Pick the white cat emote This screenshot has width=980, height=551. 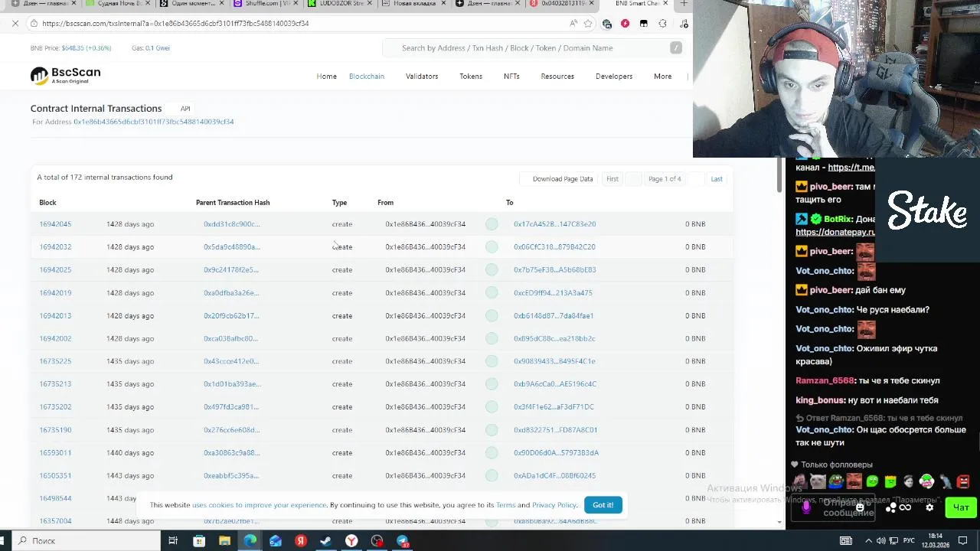(x=818, y=481)
